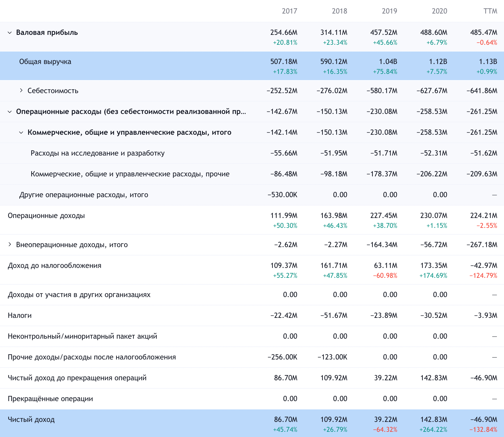Click operating income value 227.45M

point(384,216)
